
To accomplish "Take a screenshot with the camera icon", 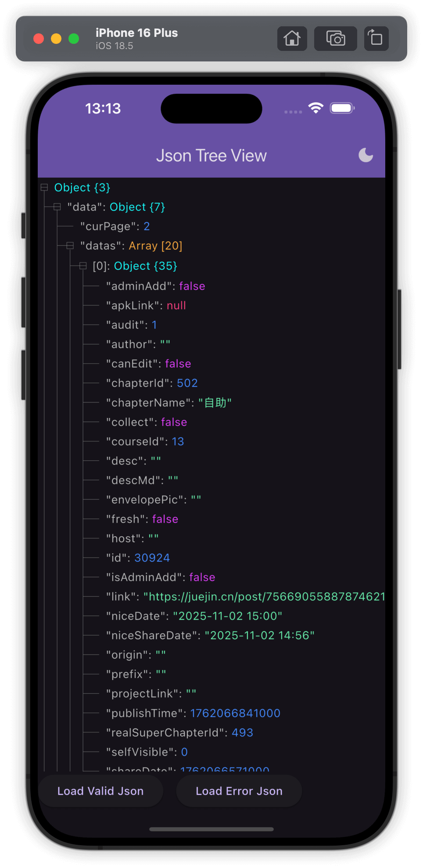I will coord(335,39).
